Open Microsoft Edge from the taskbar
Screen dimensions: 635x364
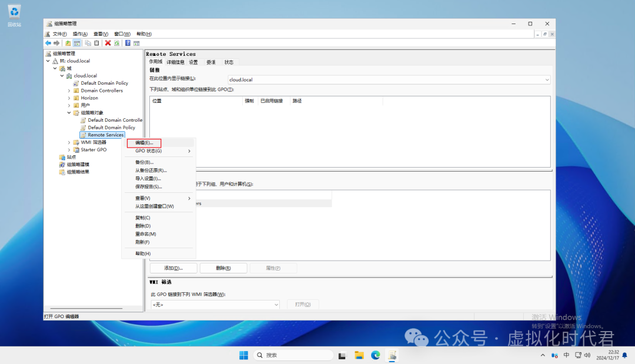(375, 355)
